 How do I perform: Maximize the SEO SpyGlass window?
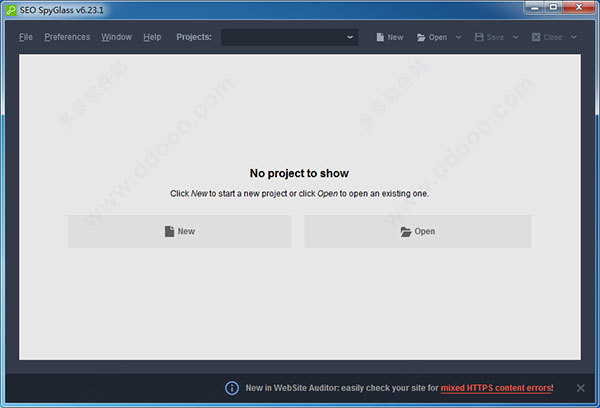pyautogui.click(x=553, y=7)
